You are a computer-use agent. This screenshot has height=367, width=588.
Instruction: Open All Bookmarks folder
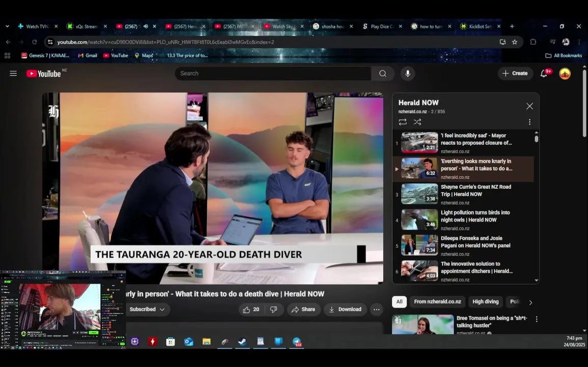point(564,56)
